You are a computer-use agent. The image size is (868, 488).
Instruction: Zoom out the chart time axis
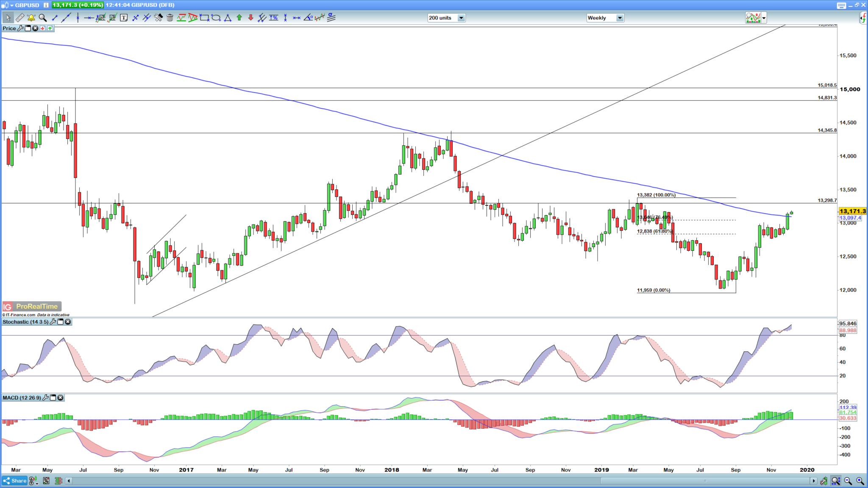point(848,481)
